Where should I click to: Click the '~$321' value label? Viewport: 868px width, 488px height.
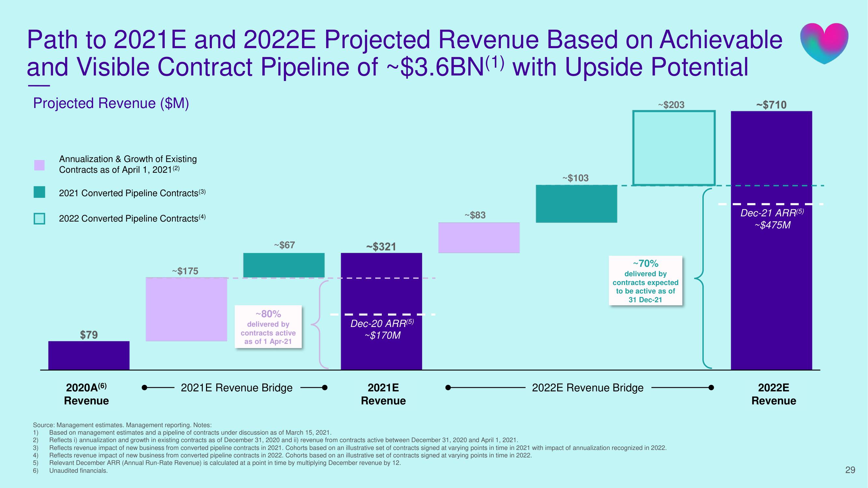381,247
